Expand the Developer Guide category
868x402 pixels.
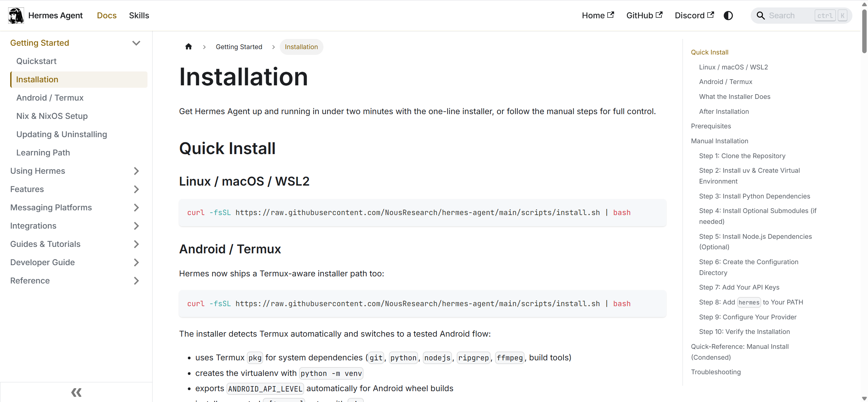[136, 262]
